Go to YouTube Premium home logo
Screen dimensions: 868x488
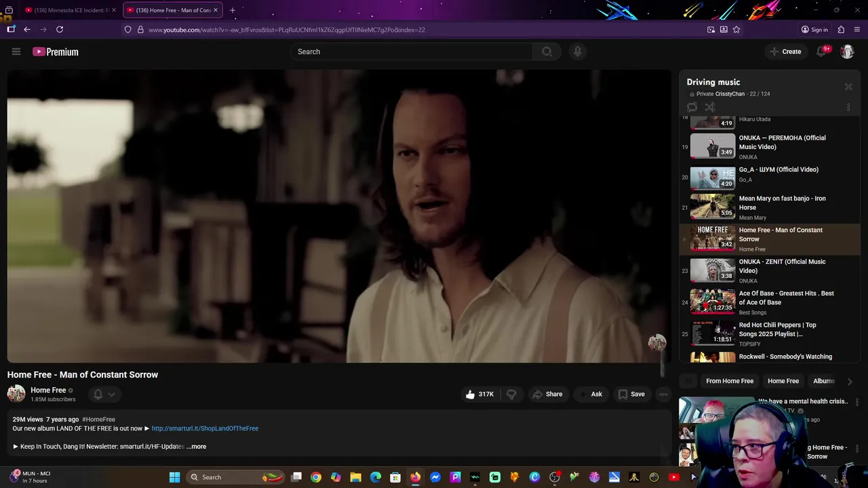(56, 52)
